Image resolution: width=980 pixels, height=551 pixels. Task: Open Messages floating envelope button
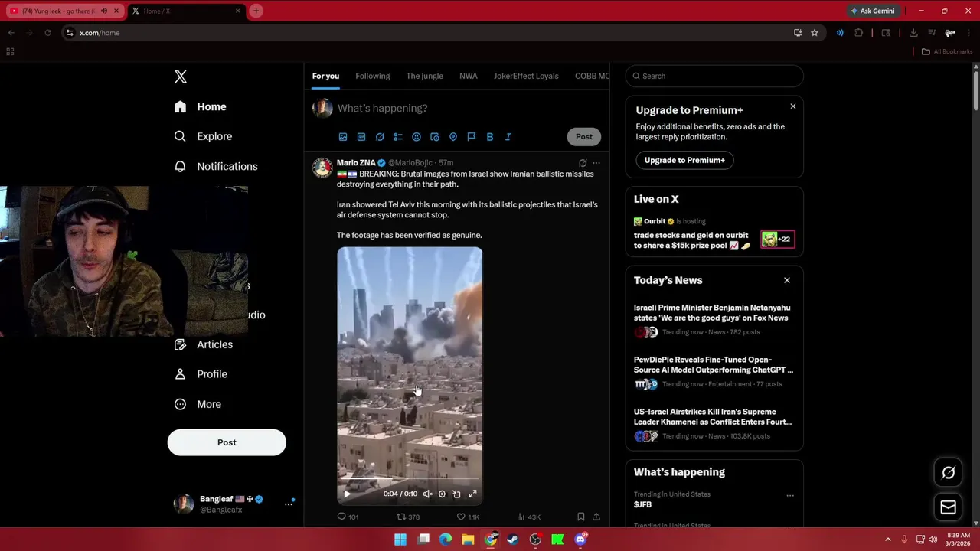click(949, 507)
